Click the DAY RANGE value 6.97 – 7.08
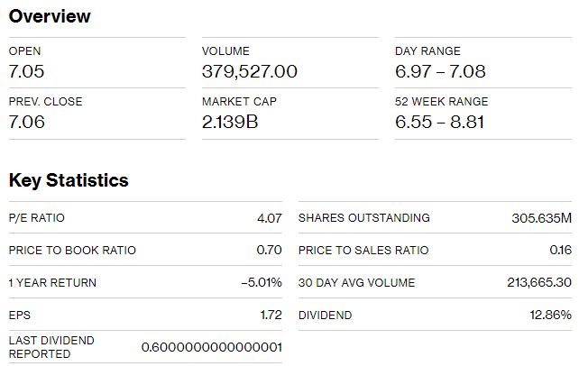 440,71
